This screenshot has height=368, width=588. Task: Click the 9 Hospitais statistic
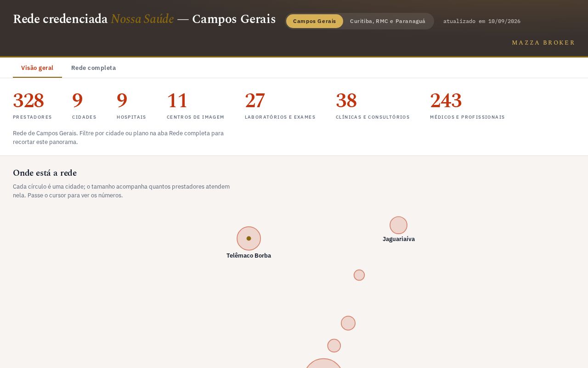[x=131, y=105]
